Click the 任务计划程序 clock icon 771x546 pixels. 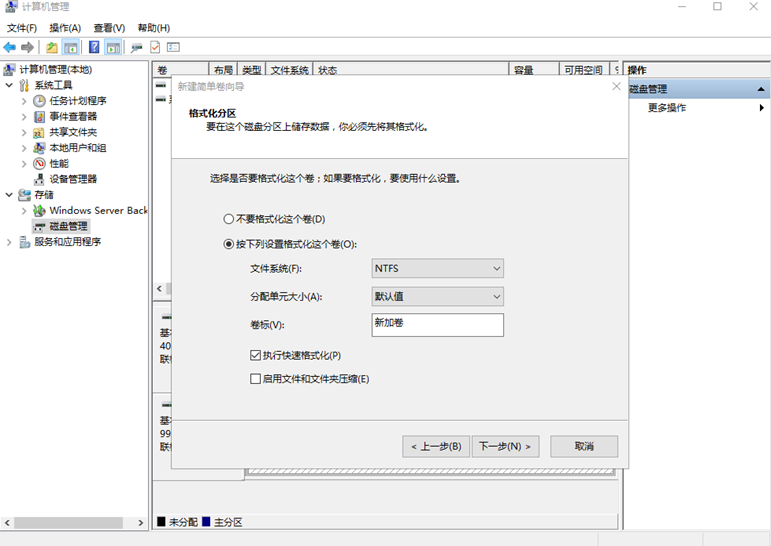point(39,101)
